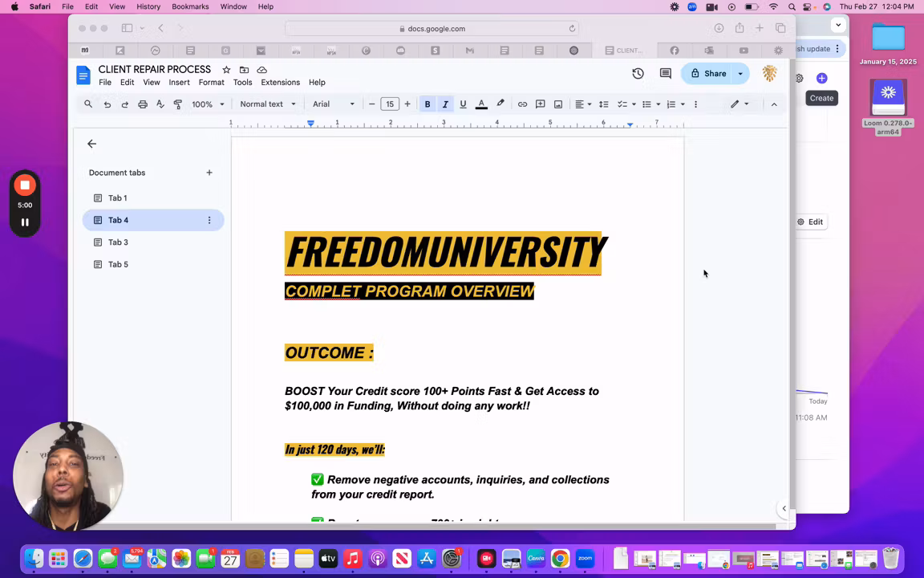
Task: Toggle bold formatting off
Action: (428, 104)
